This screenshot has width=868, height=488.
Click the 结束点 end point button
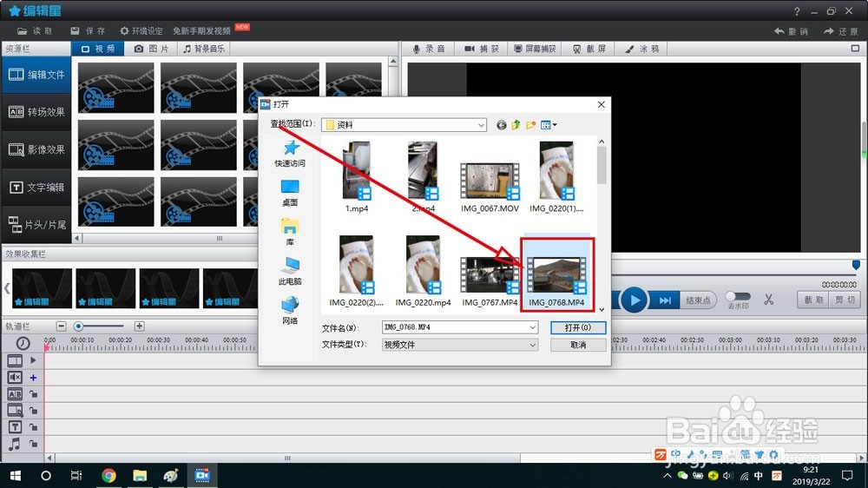click(698, 300)
